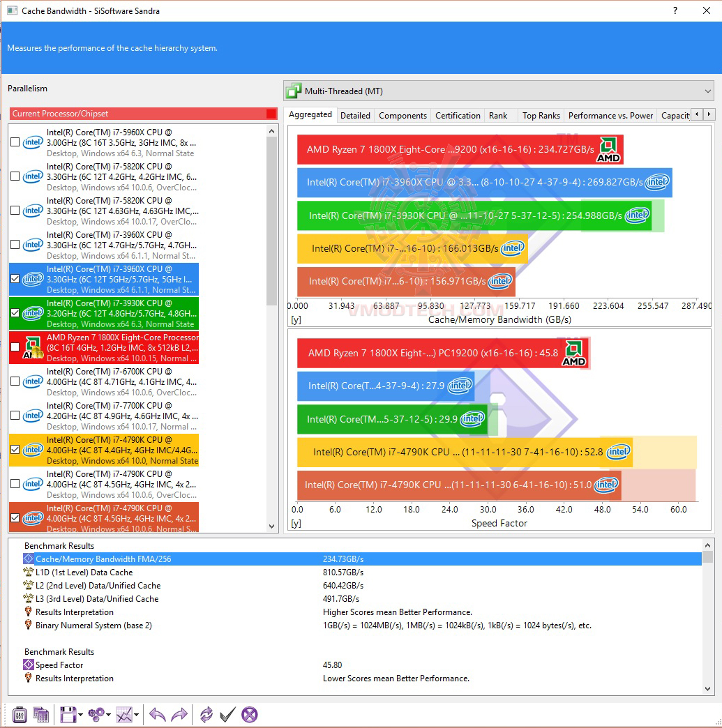Image resolution: width=722 pixels, height=728 pixels.
Task: Click AMD logo on 234.727GB/s bar
Action: pos(608,149)
